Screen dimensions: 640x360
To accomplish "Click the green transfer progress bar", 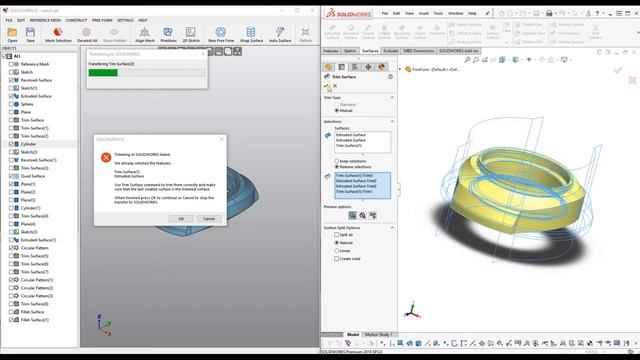I will tap(103, 73).
